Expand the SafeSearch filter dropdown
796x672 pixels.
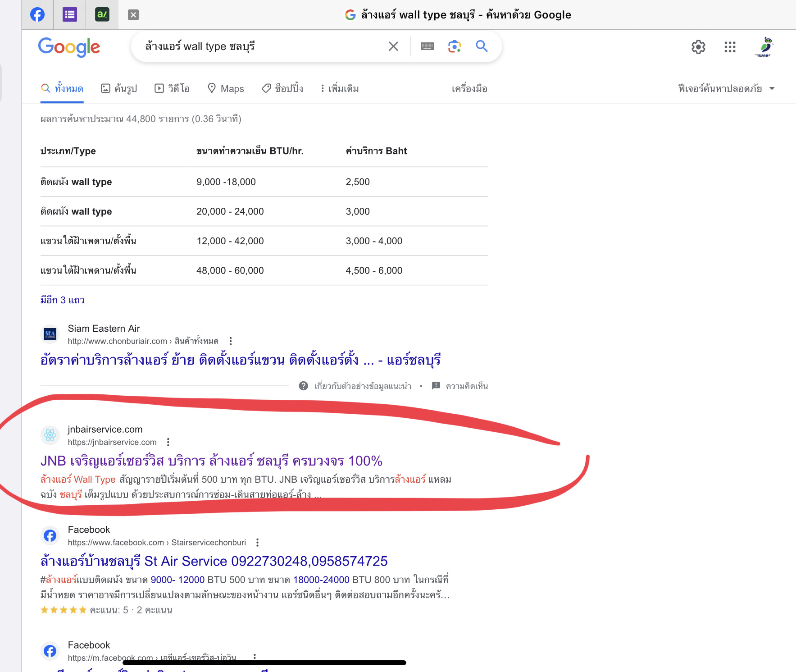coord(726,89)
